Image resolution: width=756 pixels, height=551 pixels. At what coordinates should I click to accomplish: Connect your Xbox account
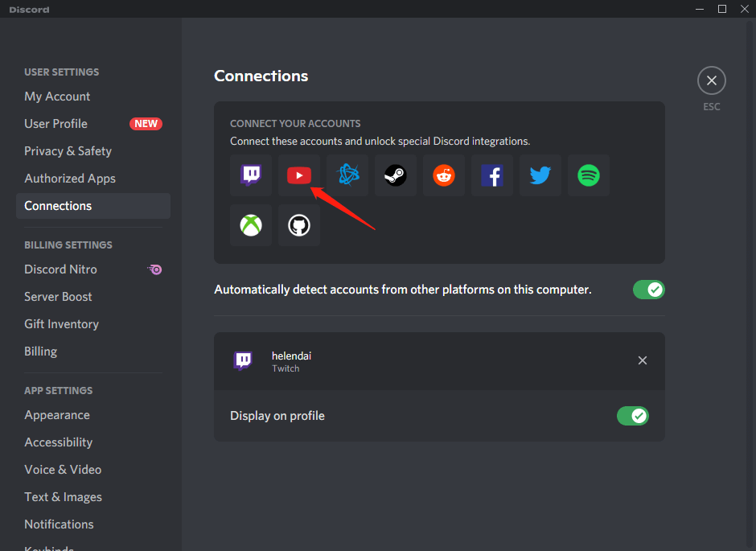(x=251, y=225)
